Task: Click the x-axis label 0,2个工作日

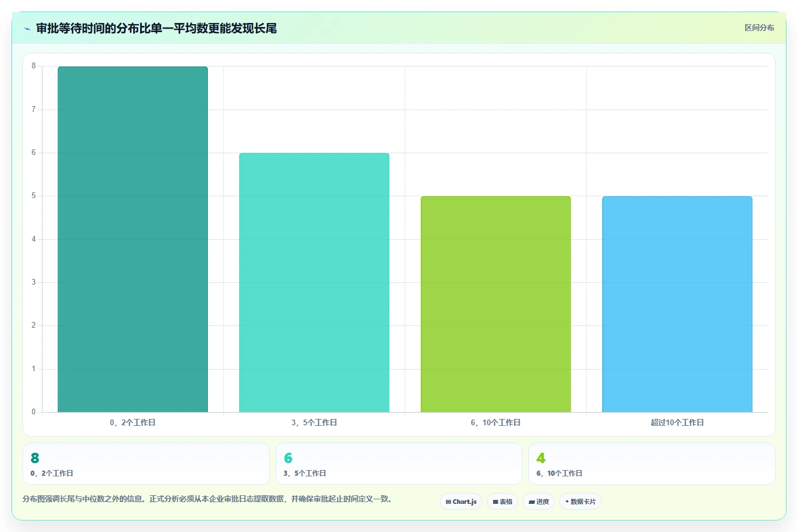Action: [133, 422]
